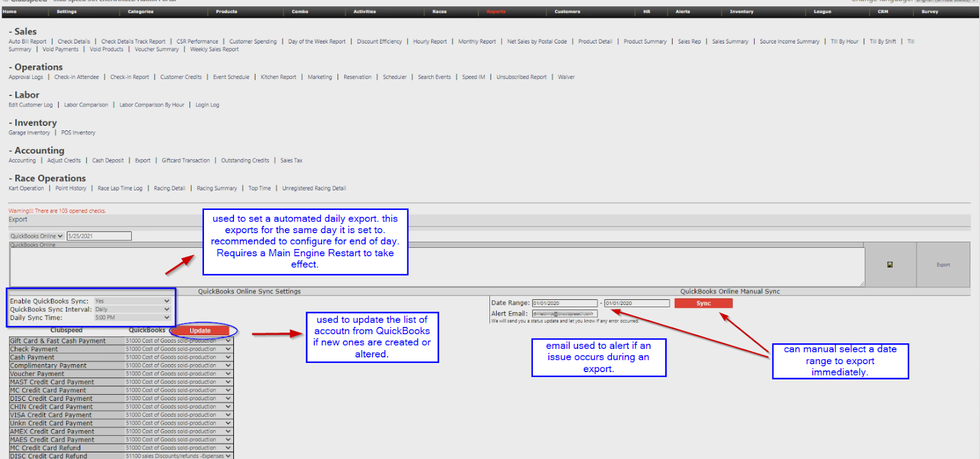Open account dropdown for Check Payment
The image size is (980, 459).
(179, 349)
